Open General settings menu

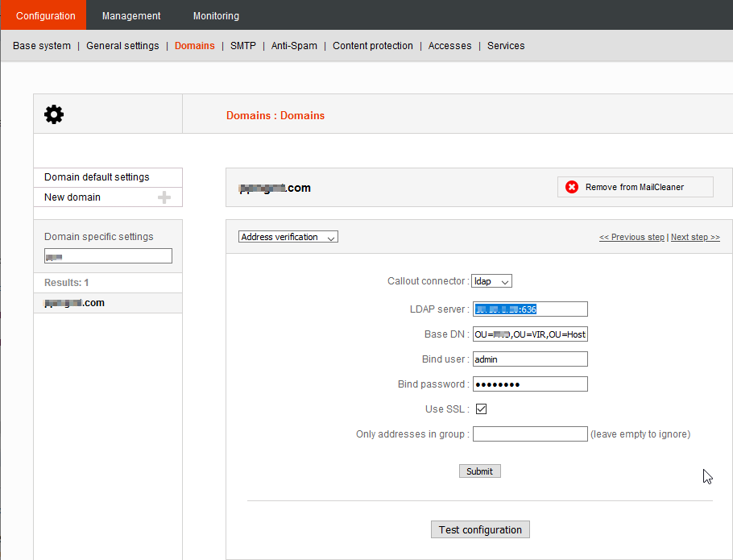pos(122,46)
